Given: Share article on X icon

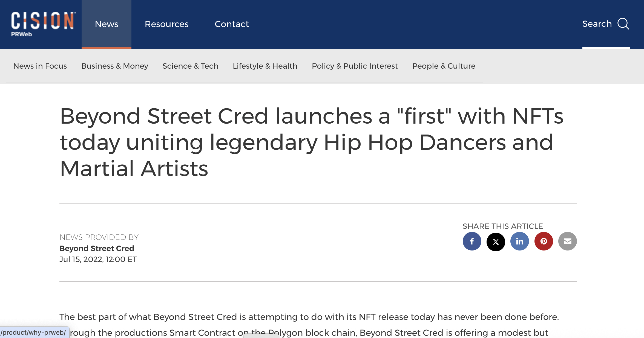Looking at the screenshot, I should [496, 241].
